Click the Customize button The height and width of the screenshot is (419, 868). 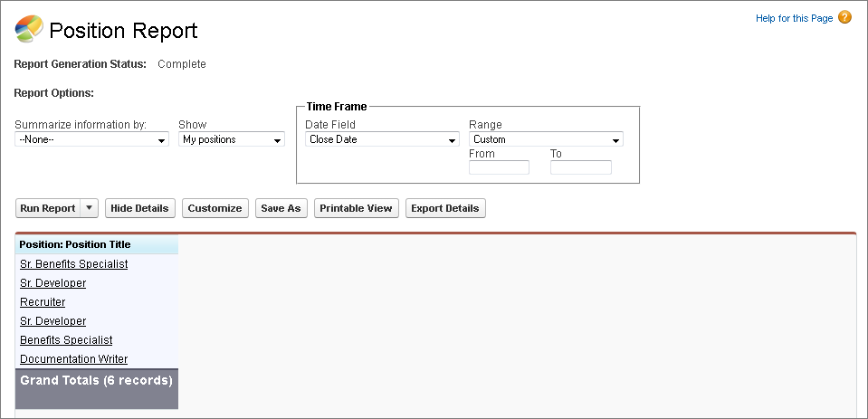point(215,208)
